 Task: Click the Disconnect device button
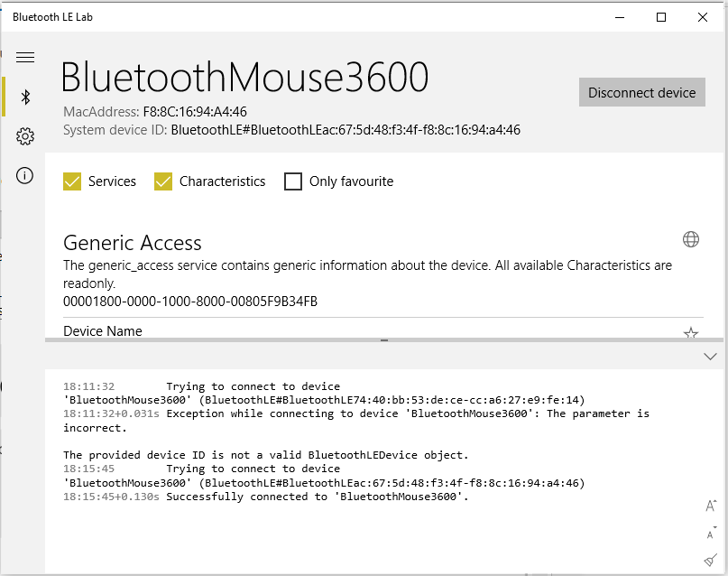[642, 92]
